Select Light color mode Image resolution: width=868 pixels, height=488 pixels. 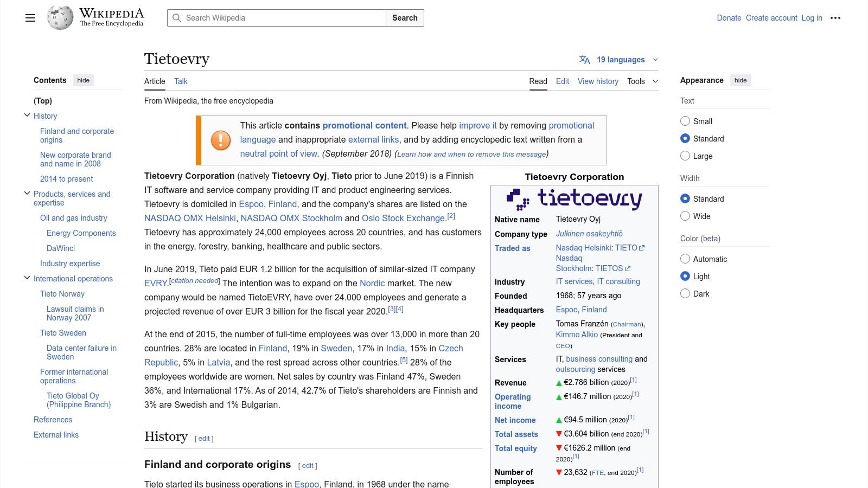[685, 276]
